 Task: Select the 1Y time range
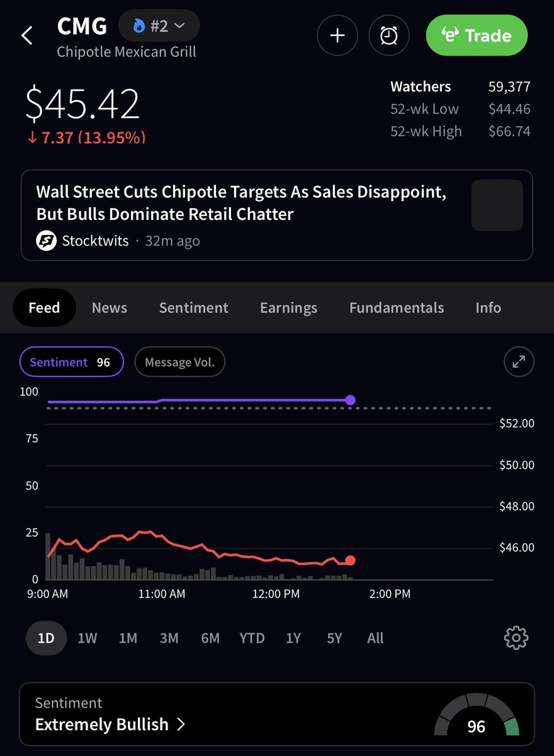(x=293, y=638)
